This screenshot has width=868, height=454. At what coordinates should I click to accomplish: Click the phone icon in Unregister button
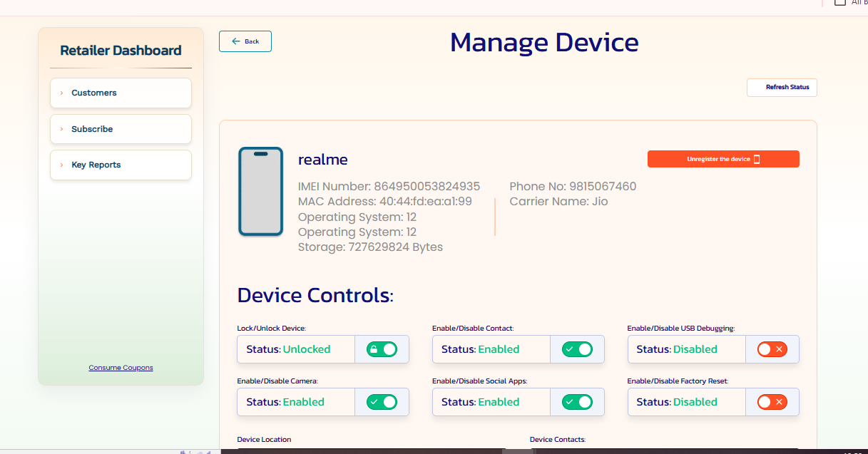point(757,159)
